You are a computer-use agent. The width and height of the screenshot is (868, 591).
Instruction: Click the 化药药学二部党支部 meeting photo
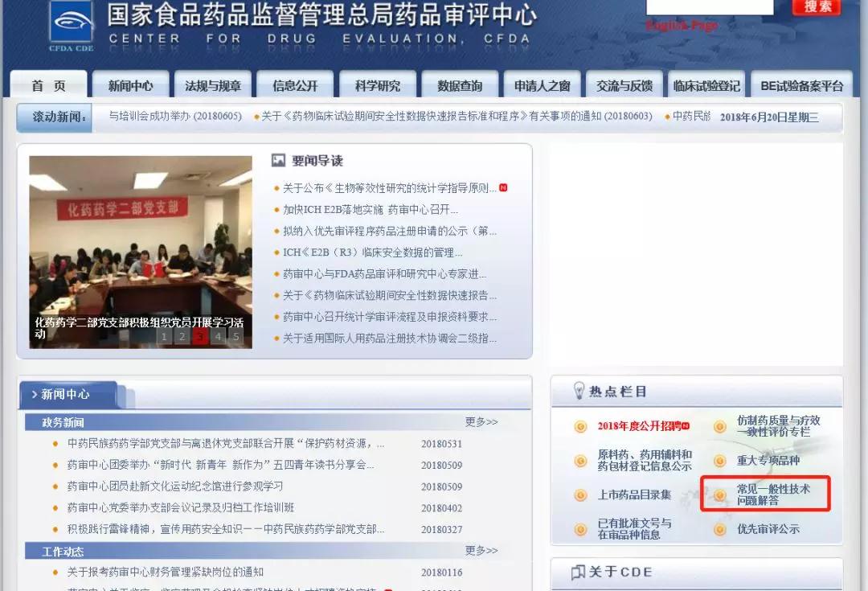141,252
